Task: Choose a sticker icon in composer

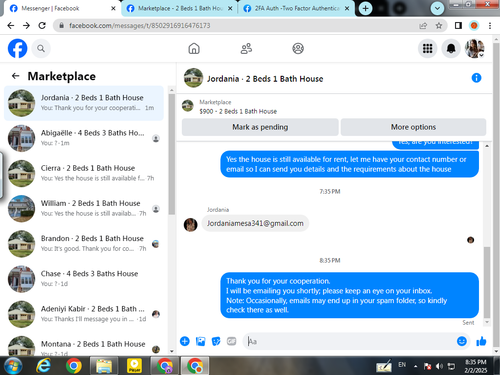Action: [216, 341]
